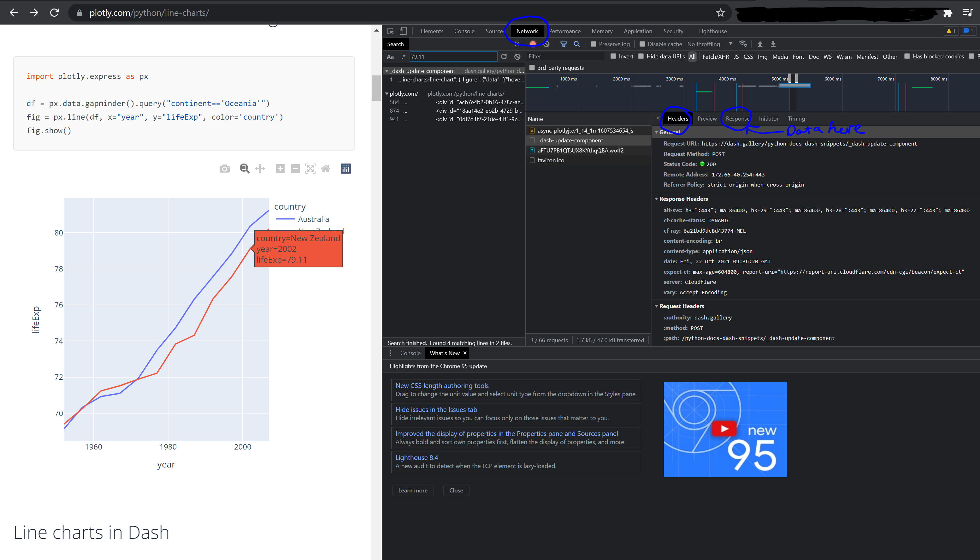The image size is (980, 560).
Task: Toggle network filter funnel icon
Action: point(564,44)
